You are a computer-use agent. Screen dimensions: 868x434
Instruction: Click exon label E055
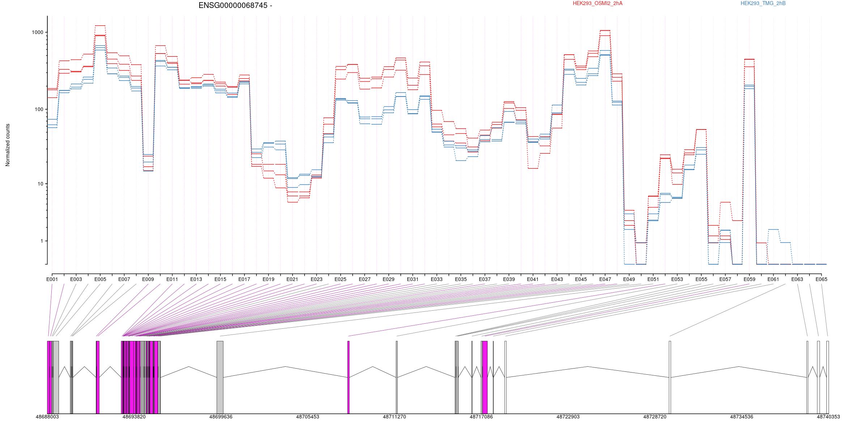[x=701, y=279]
